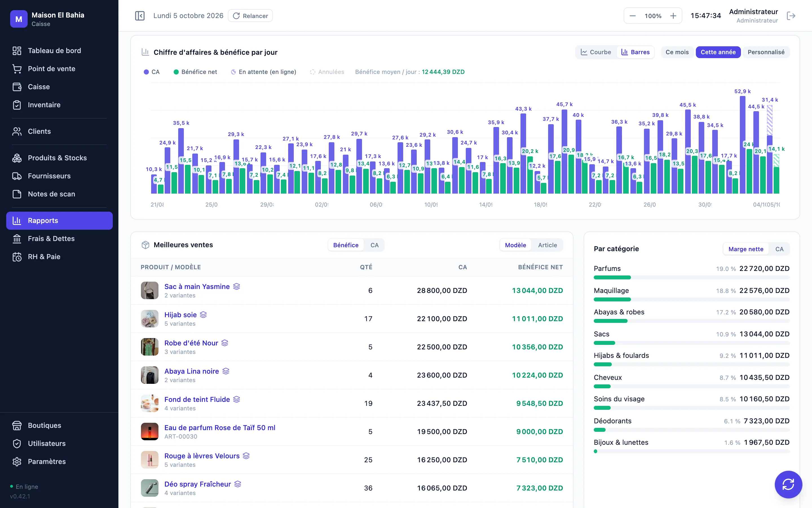The image size is (812, 508).
Task: Open RH & Paie section
Action: pos(59,257)
